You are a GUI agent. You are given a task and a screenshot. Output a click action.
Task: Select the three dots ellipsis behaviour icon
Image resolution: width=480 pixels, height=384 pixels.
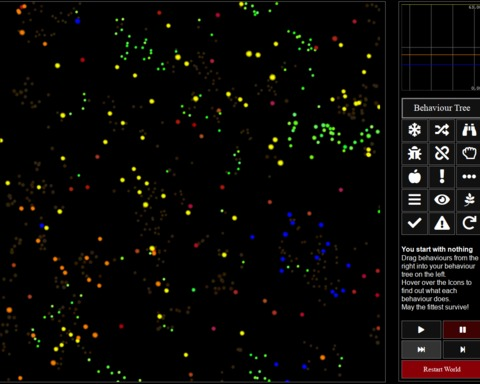[469, 177]
